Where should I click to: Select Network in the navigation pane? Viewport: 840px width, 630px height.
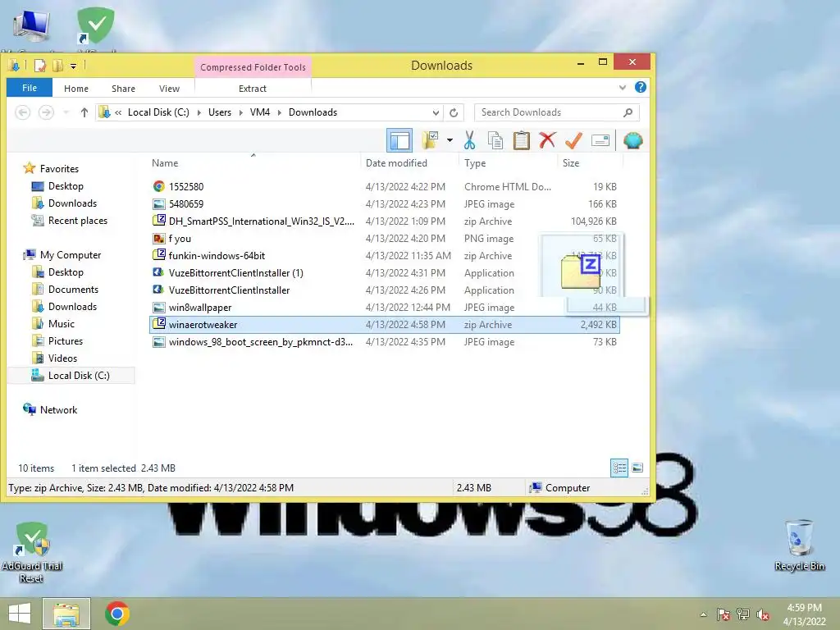click(58, 410)
